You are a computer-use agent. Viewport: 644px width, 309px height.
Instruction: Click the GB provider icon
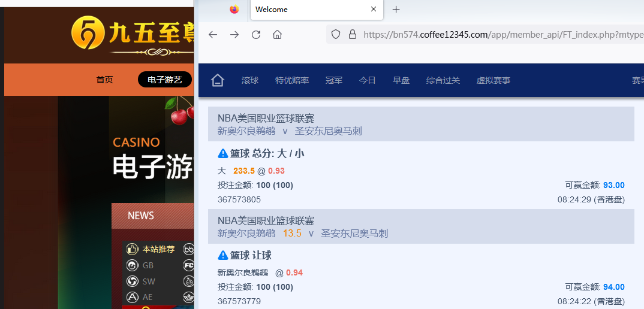click(x=132, y=265)
